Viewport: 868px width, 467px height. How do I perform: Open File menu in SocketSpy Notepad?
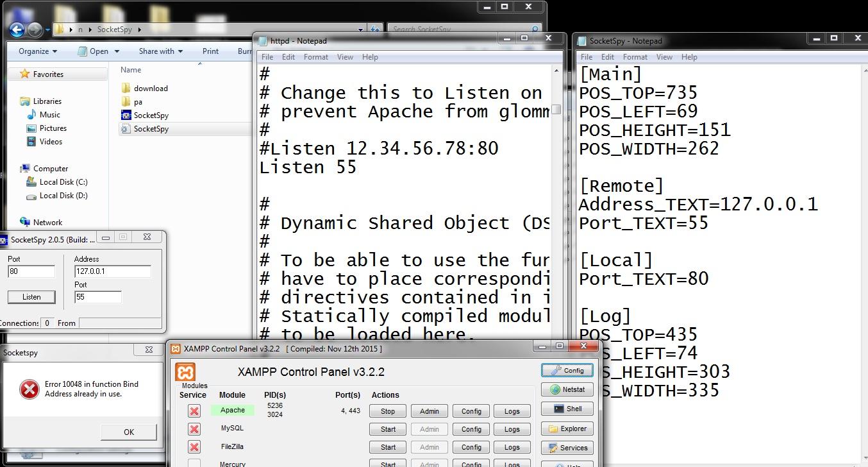tap(587, 57)
